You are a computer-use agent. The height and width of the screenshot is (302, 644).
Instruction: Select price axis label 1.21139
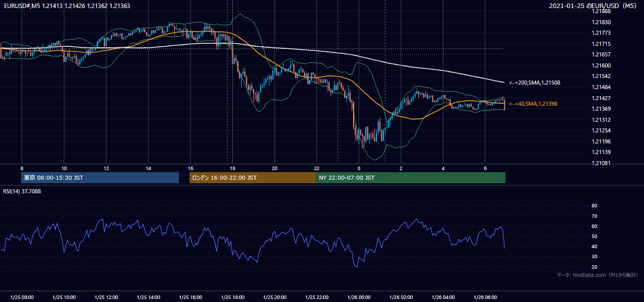point(601,152)
